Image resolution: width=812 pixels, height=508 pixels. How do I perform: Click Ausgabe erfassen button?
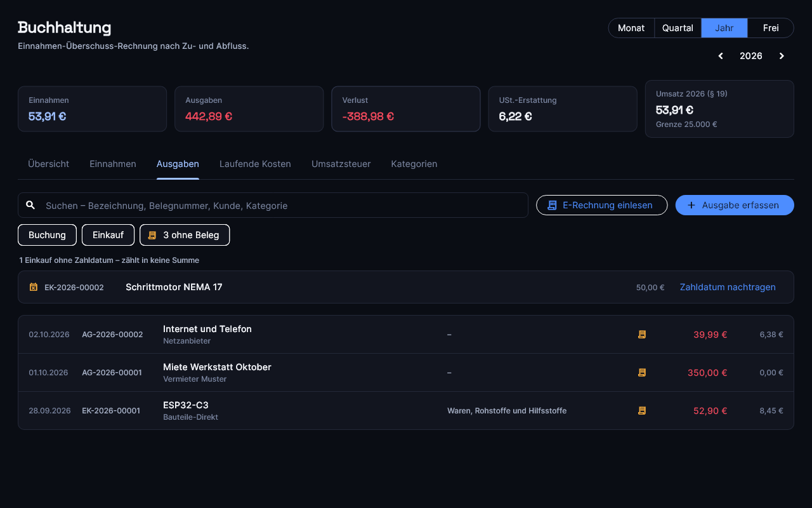tap(735, 205)
